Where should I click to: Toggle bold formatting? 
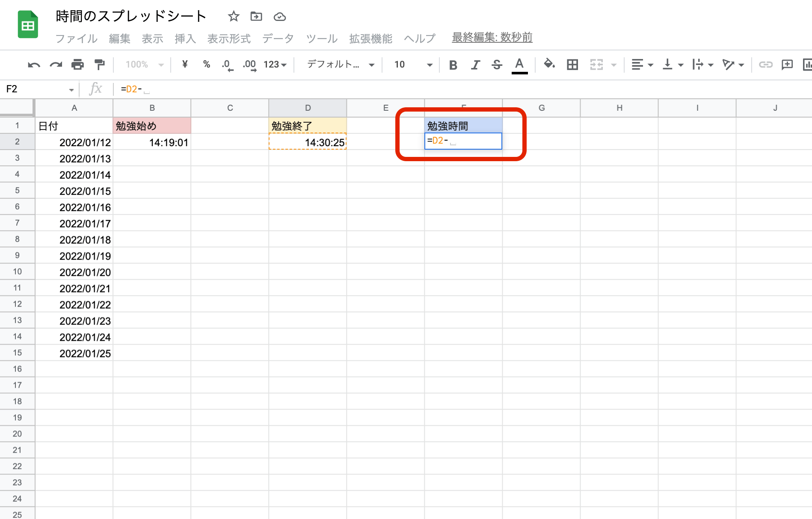[453, 65]
